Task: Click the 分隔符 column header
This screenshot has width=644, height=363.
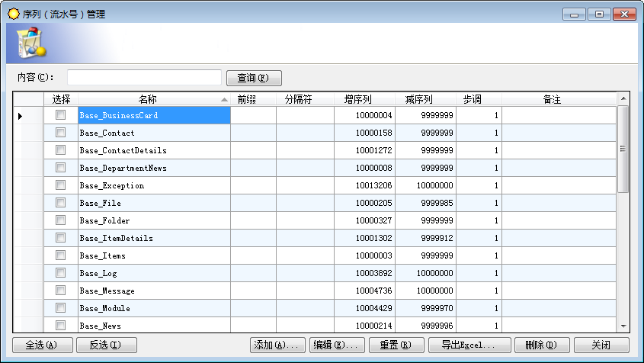Action: coord(305,99)
